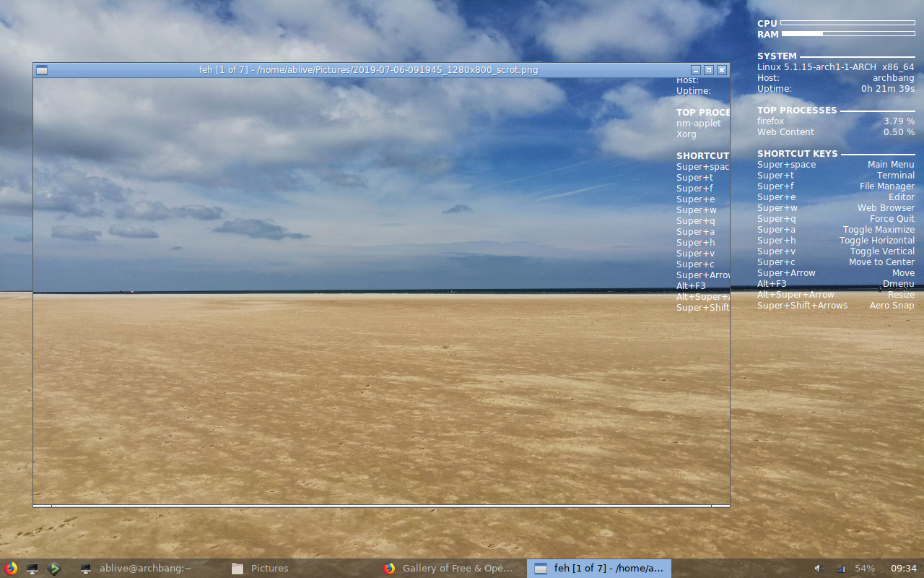Maximize the feh image viewer window
The height and width of the screenshot is (578, 924).
pyautogui.click(x=708, y=69)
